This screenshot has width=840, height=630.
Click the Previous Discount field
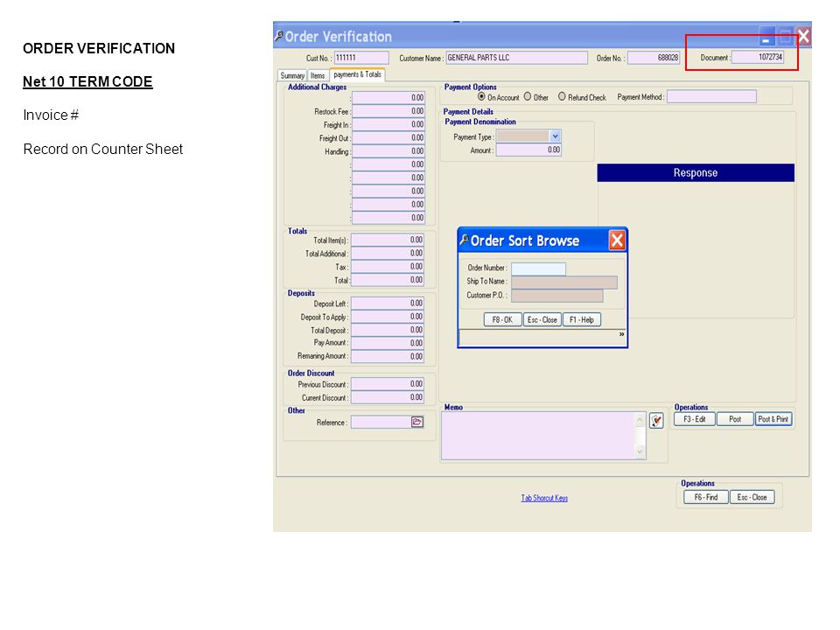pos(388,383)
